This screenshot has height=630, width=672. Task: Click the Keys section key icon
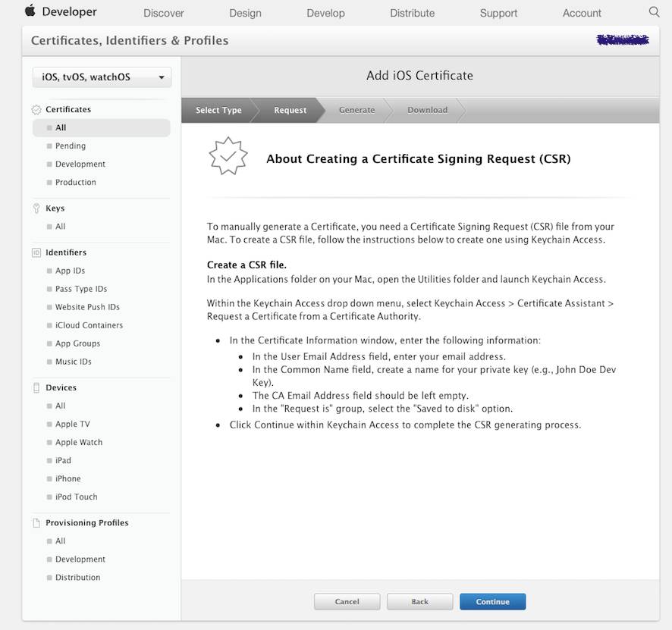36,208
